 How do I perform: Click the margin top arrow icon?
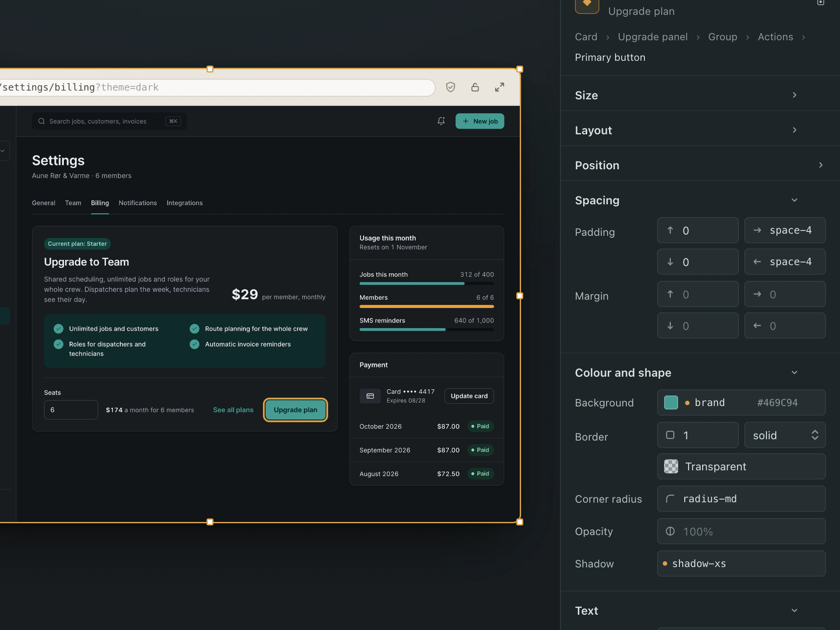tap(670, 294)
